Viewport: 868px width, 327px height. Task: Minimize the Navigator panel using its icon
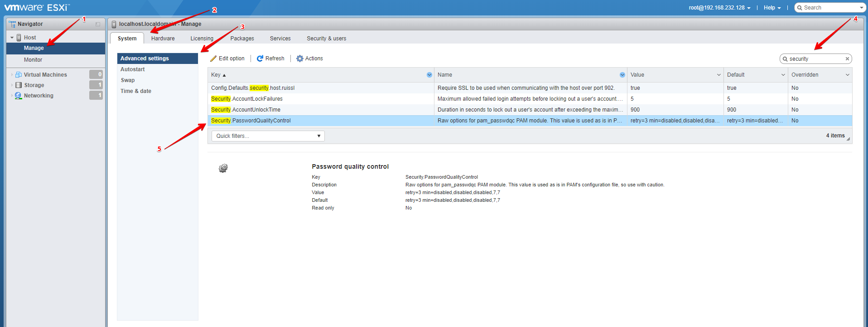98,24
